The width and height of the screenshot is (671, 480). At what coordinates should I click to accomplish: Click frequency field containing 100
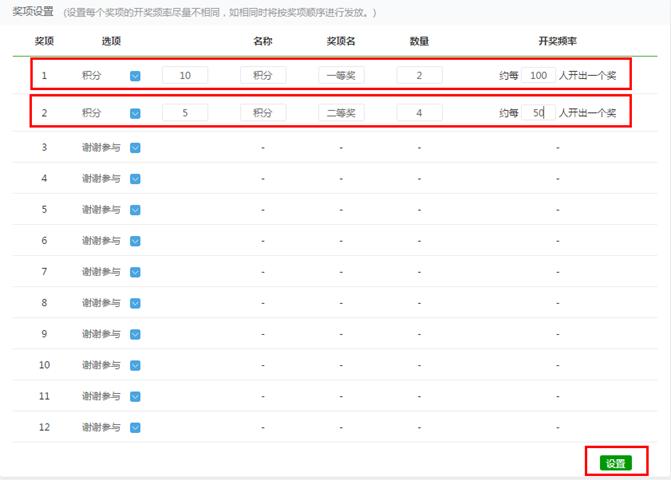pyautogui.click(x=538, y=76)
